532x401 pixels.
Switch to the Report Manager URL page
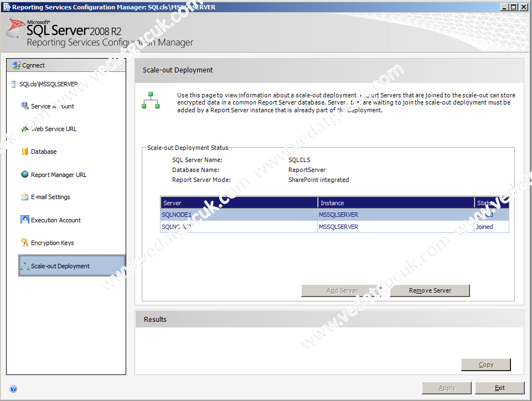pyautogui.click(x=59, y=175)
